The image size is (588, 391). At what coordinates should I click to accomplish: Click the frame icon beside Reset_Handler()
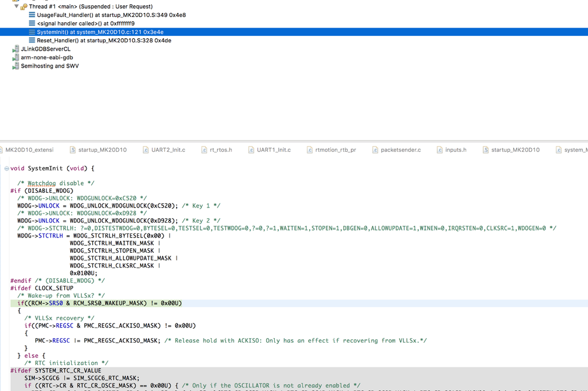click(32, 41)
